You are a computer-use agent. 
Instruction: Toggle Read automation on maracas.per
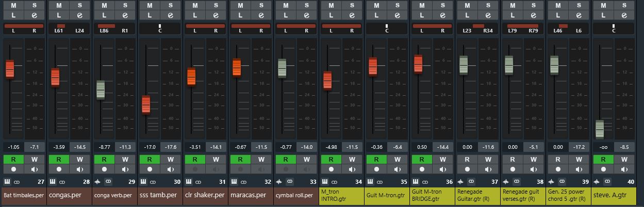coord(240,159)
